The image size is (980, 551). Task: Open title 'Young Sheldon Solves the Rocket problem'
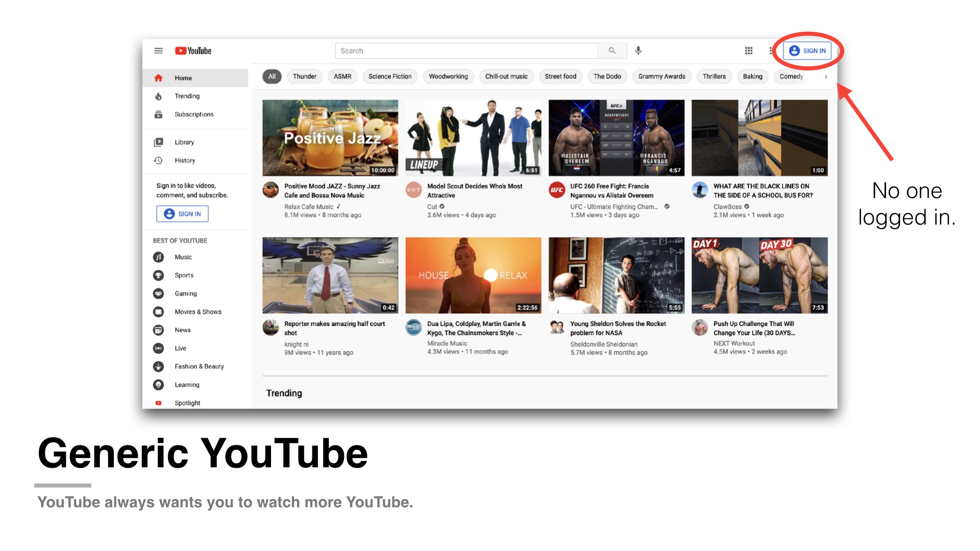click(618, 328)
